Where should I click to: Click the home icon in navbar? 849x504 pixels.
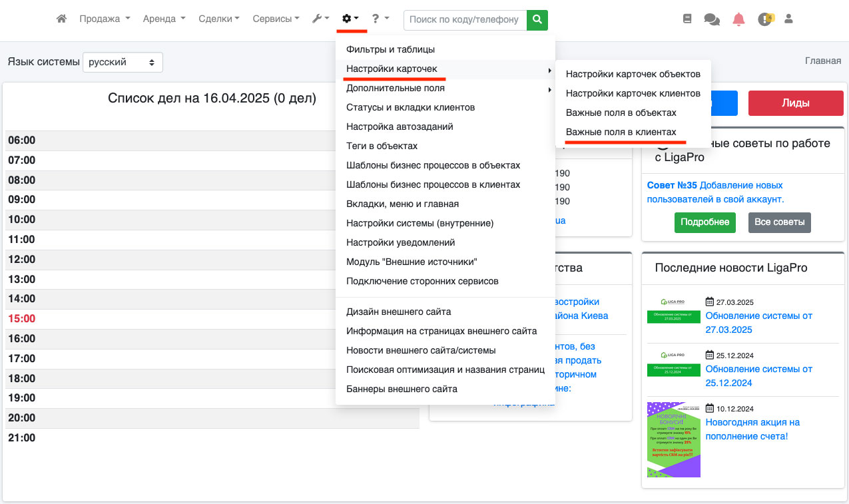pos(61,19)
